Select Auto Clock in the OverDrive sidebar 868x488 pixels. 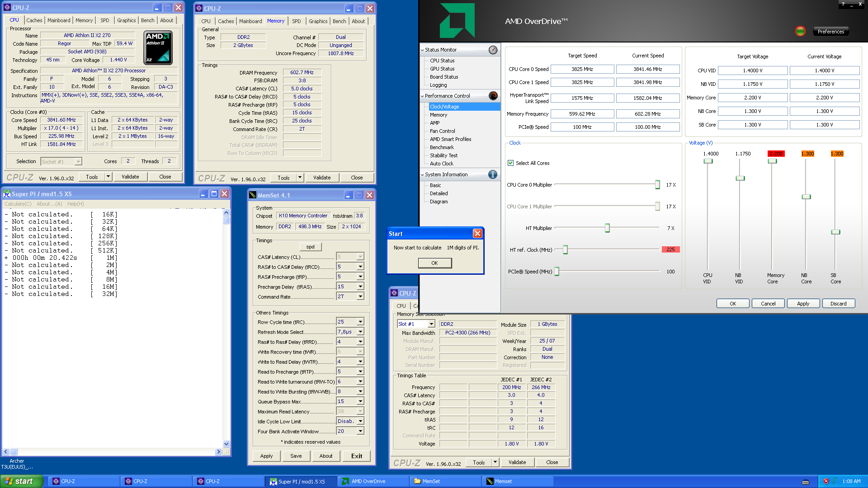click(x=441, y=164)
